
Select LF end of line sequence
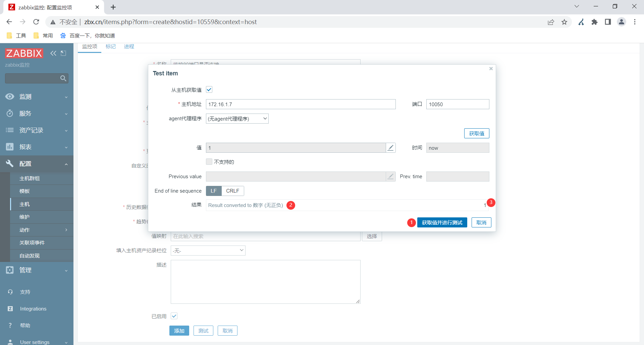(214, 191)
